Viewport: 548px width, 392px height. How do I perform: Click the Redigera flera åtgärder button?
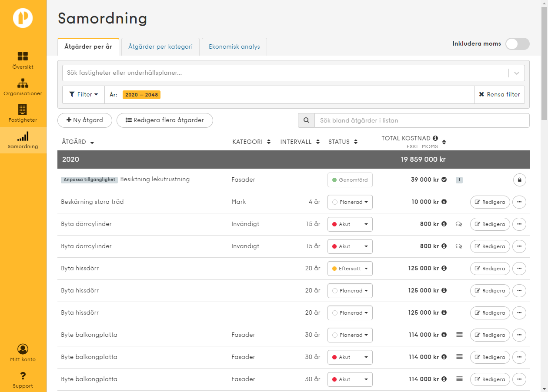coord(165,120)
